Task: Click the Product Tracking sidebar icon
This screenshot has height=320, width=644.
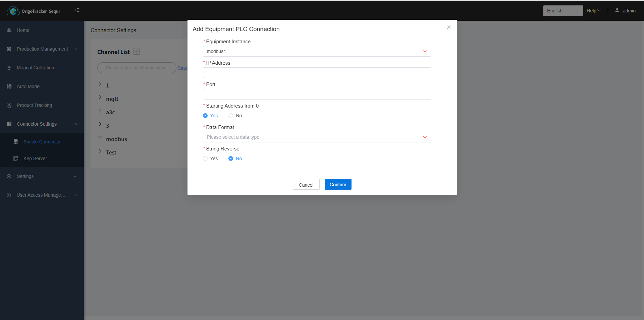Action: pos(9,105)
